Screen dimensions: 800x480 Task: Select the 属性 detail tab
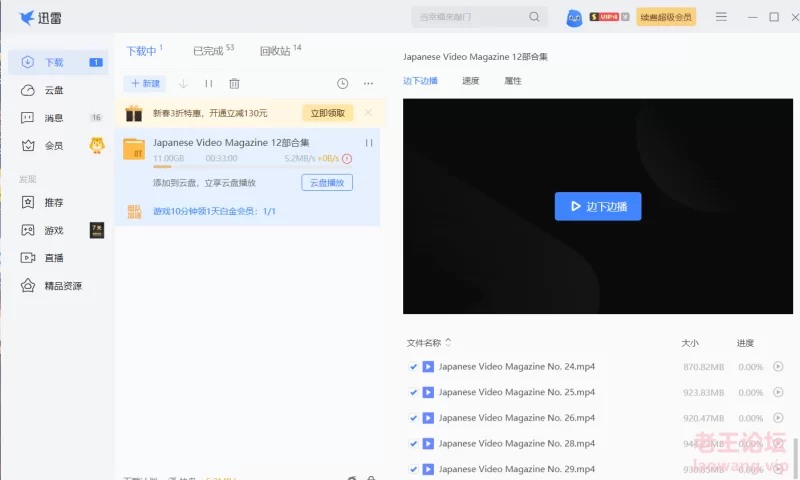(x=513, y=81)
